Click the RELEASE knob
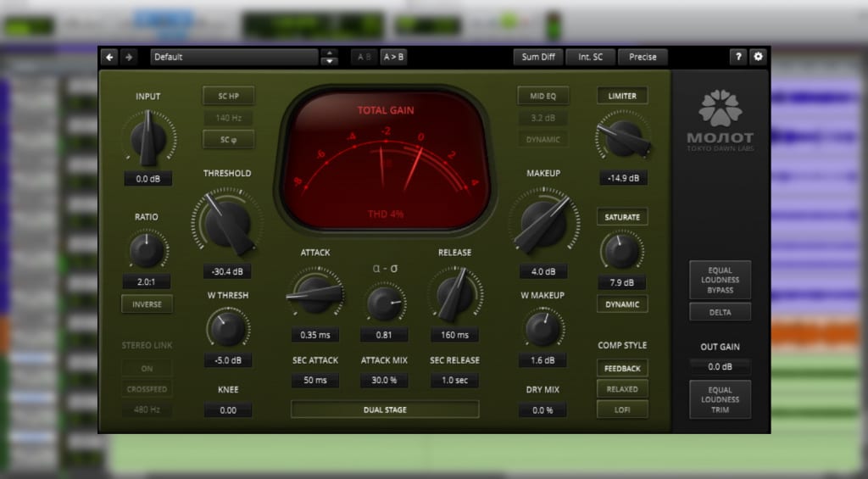868x479 pixels. click(455, 294)
